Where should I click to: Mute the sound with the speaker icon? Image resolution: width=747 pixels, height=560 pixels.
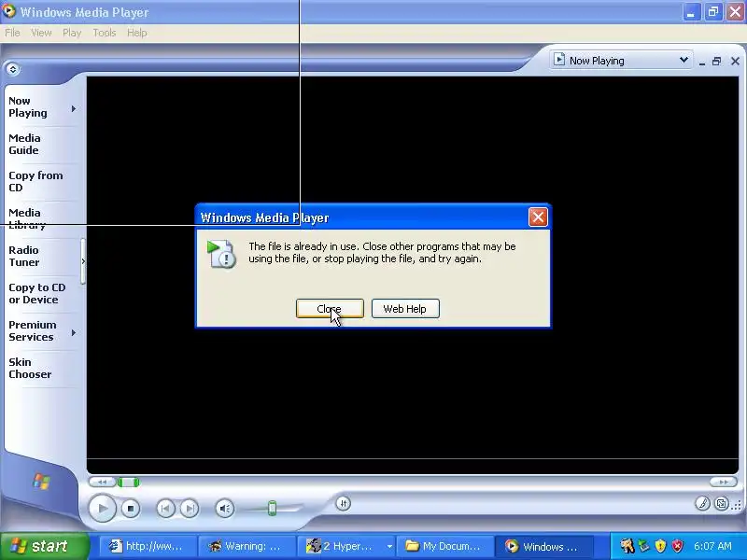pos(224,509)
